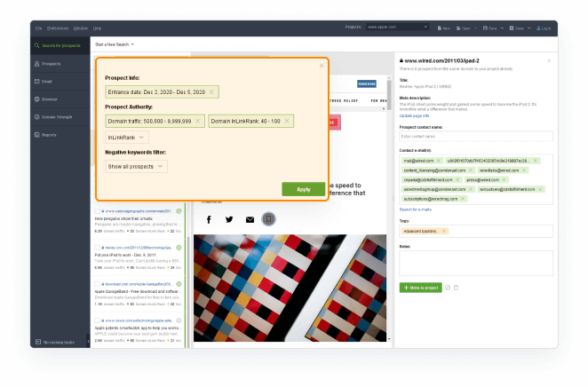
Task: Remove mail@wired.com contact email
Action: pyautogui.click(x=439, y=161)
